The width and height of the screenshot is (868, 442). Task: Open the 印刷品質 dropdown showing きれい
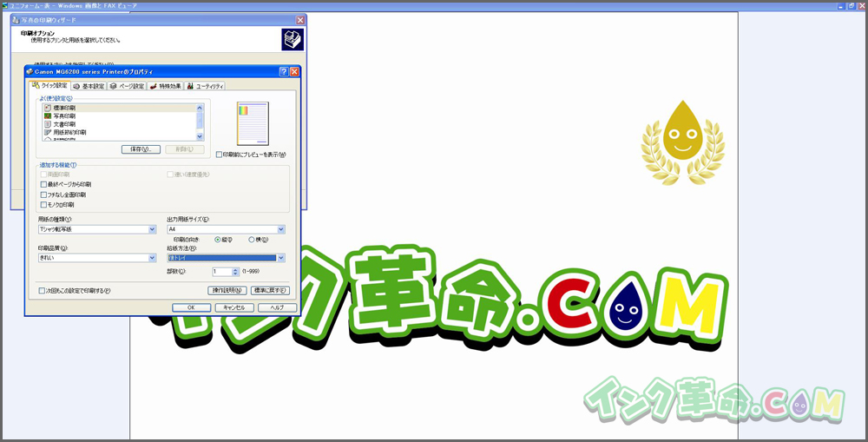pos(97,258)
